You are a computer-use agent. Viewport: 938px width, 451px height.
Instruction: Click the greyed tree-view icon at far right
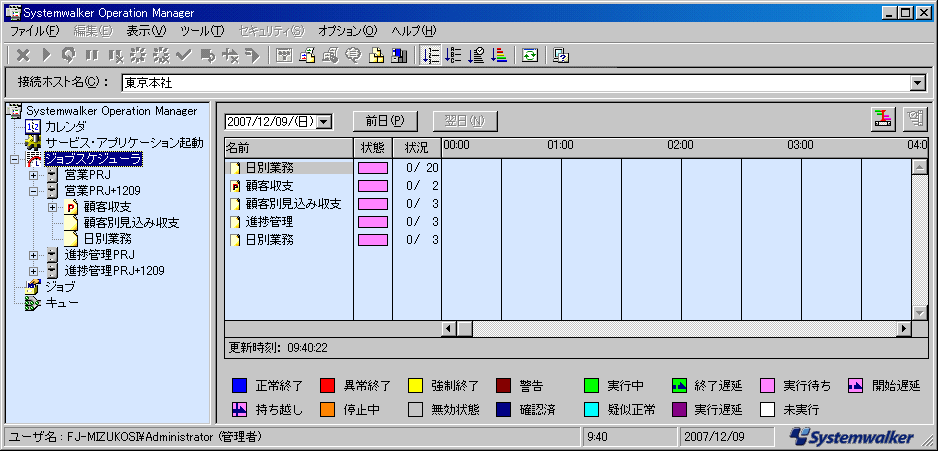914,119
